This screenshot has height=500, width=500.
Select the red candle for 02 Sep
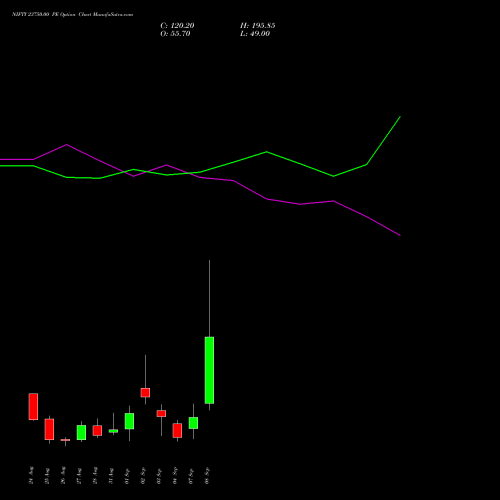click(x=145, y=392)
